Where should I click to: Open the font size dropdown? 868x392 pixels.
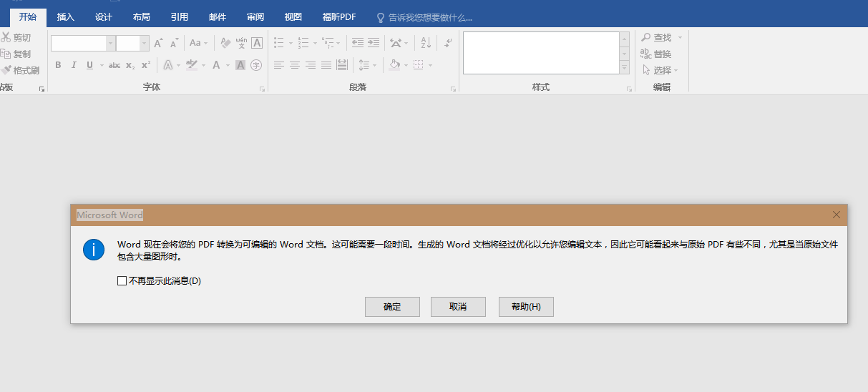coord(145,44)
